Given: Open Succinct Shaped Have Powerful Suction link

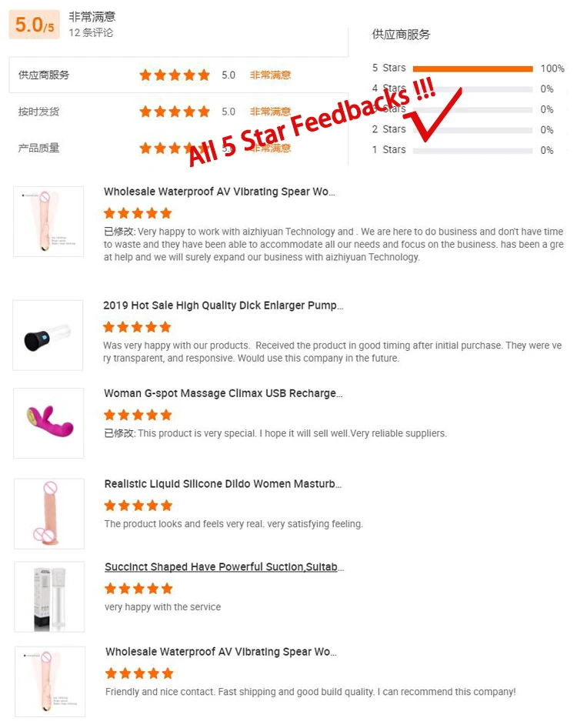Looking at the screenshot, I should coord(224,567).
